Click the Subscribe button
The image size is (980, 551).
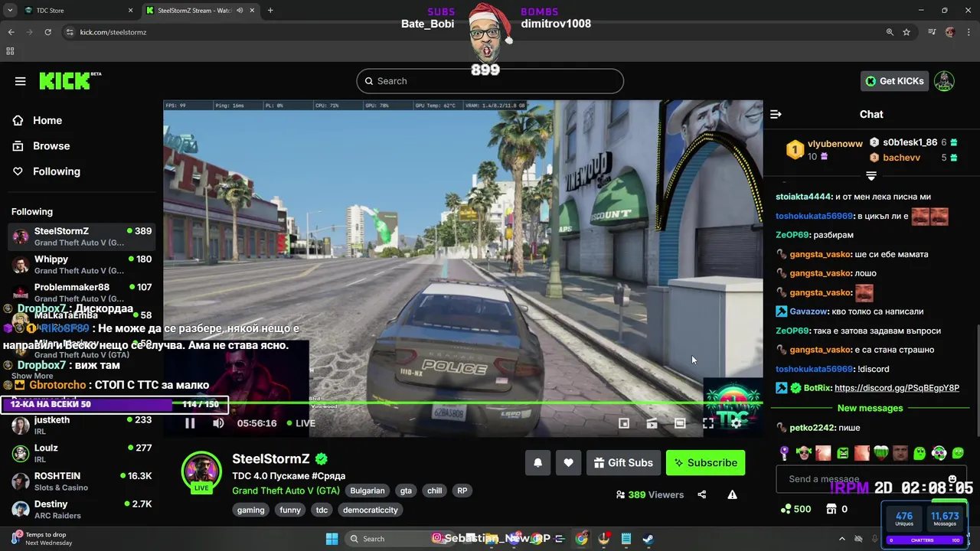point(705,462)
